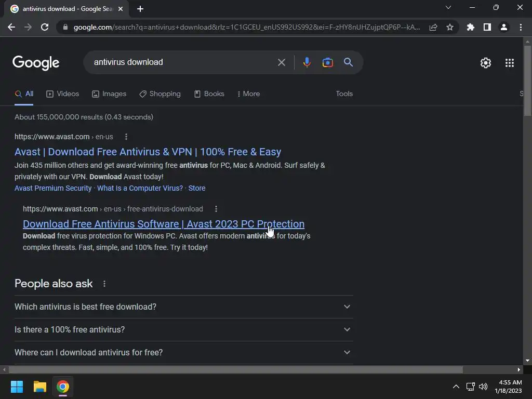
Task: Click the https://www.avast.com › en-us breadcrumb
Action: tap(64, 137)
